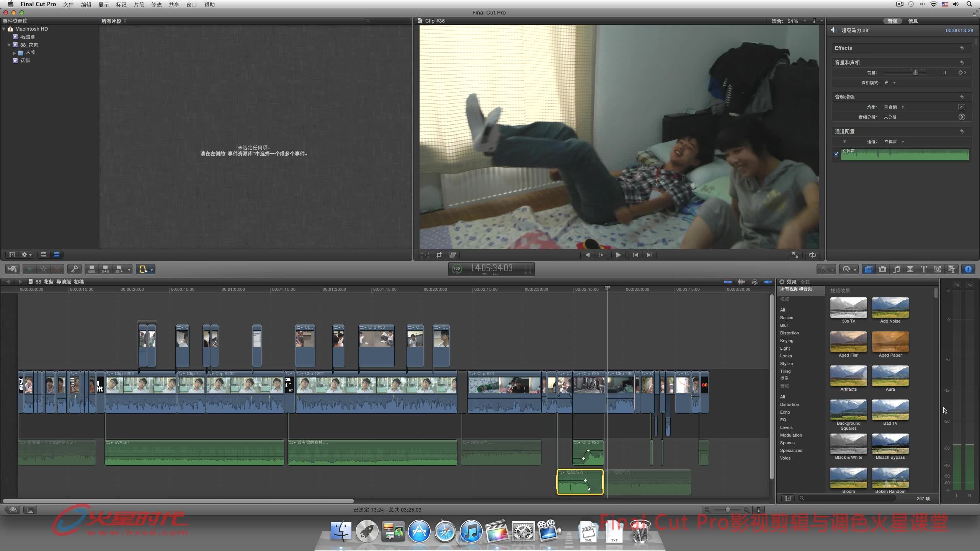Add volume keyframe diamond in inspector
The width and height of the screenshot is (980, 551).
tap(960, 73)
